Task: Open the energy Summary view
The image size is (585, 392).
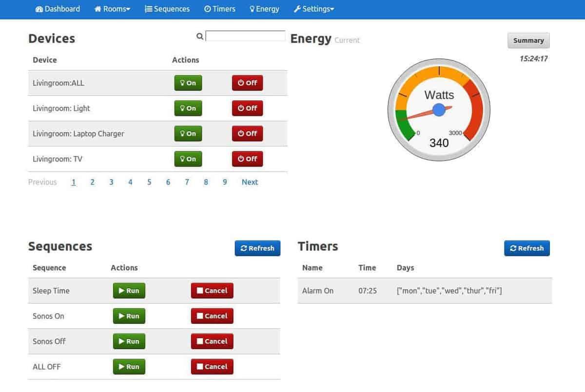Action: (528, 40)
